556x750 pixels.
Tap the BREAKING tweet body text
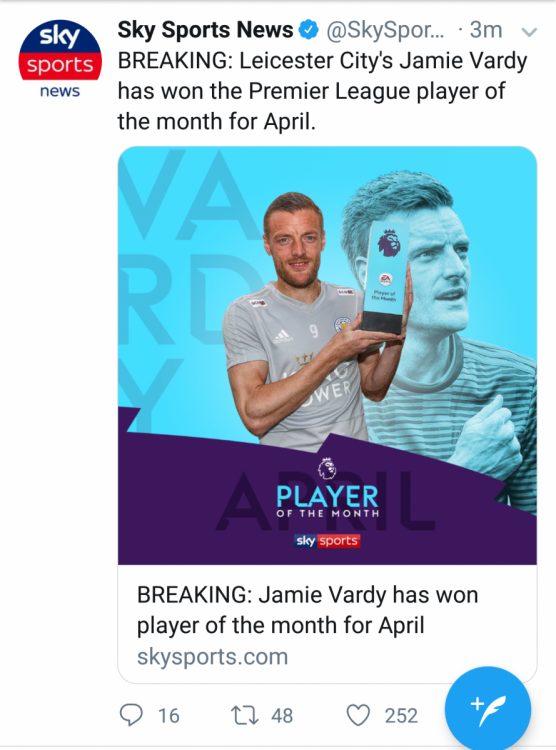point(322,91)
